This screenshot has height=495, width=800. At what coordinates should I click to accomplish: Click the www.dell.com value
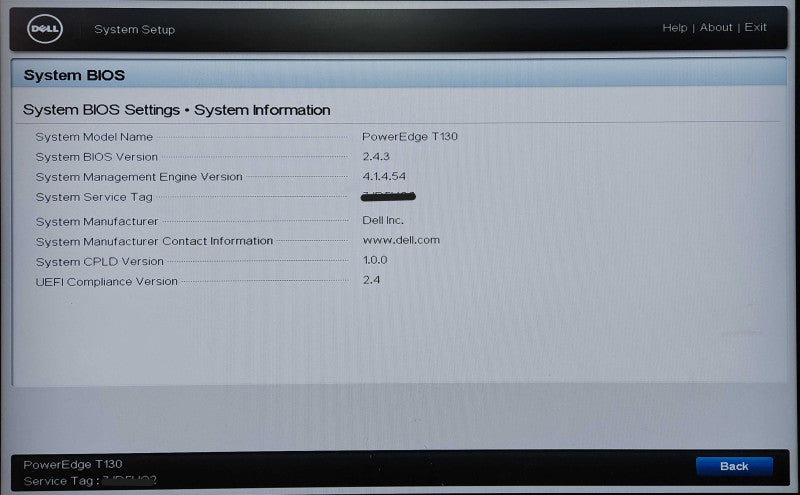pos(401,240)
